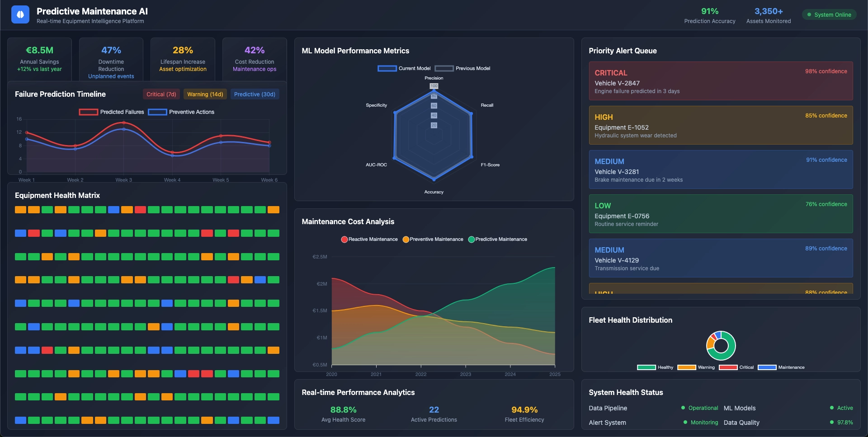Click the Week 3 Predicted Failures peak point
Screen dimensions: 868x437
click(124, 122)
